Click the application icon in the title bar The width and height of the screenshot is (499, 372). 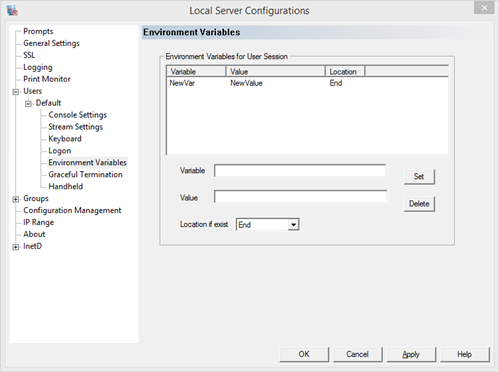point(12,11)
